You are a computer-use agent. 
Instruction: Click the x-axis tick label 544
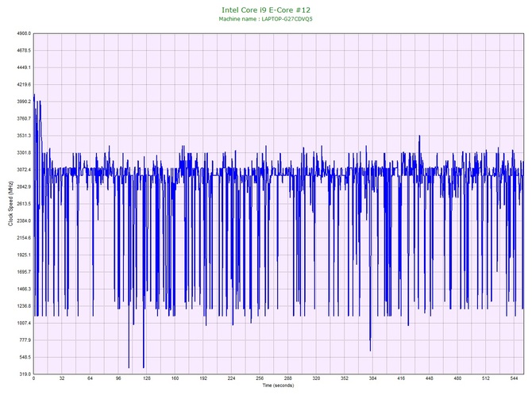coord(514,378)
